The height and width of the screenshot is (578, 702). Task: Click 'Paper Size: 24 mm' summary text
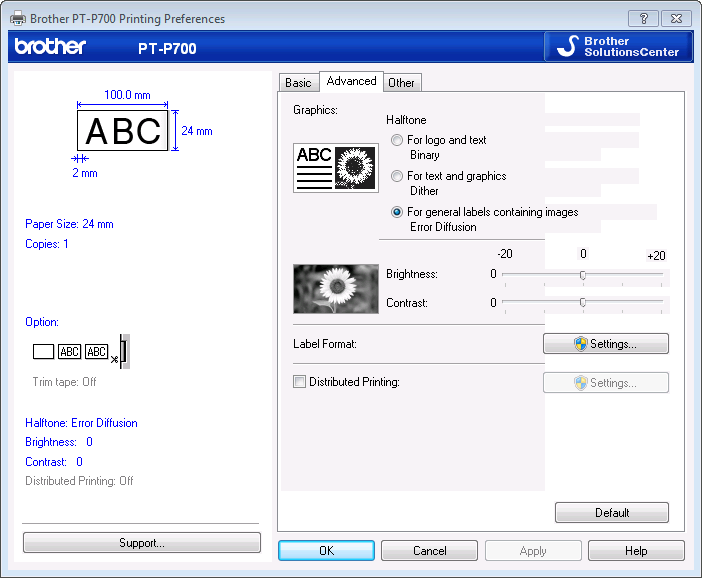(x=69, y=224)
